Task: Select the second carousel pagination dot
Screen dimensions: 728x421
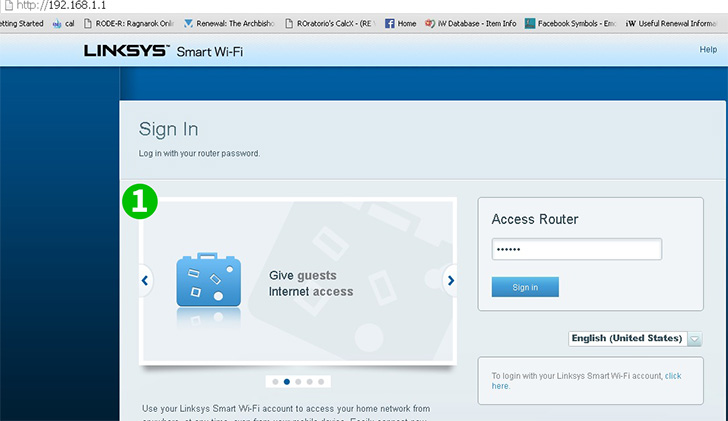Action: [x=287, y=382]
